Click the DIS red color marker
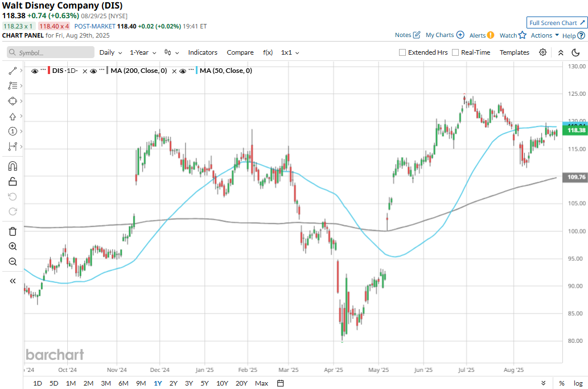The image size is (588, 389). pyautogui.click(x=49, y=71)
